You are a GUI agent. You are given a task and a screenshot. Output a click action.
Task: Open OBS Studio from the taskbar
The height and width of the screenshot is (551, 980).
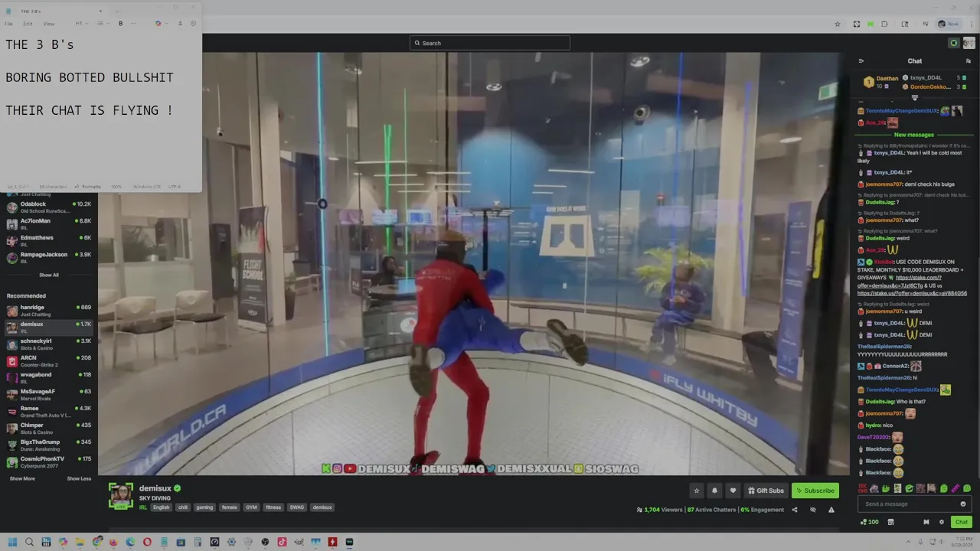265,542
